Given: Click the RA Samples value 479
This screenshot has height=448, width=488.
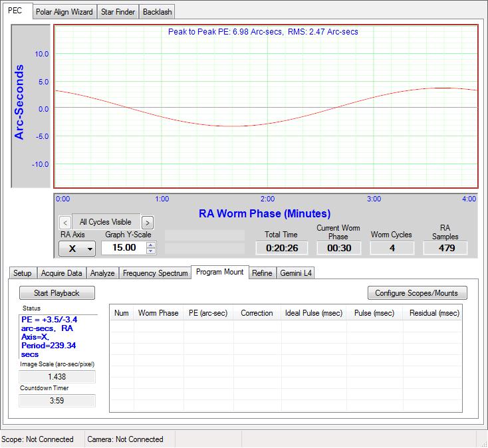Looking at the screenshot, I should [x=445, y=248].
